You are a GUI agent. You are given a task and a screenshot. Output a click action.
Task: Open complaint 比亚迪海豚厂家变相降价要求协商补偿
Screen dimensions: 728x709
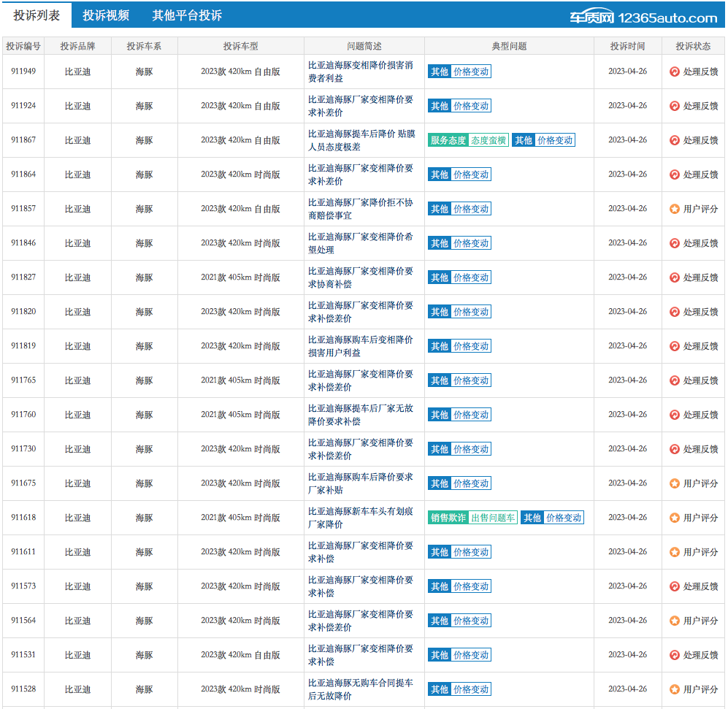[361, 277]
